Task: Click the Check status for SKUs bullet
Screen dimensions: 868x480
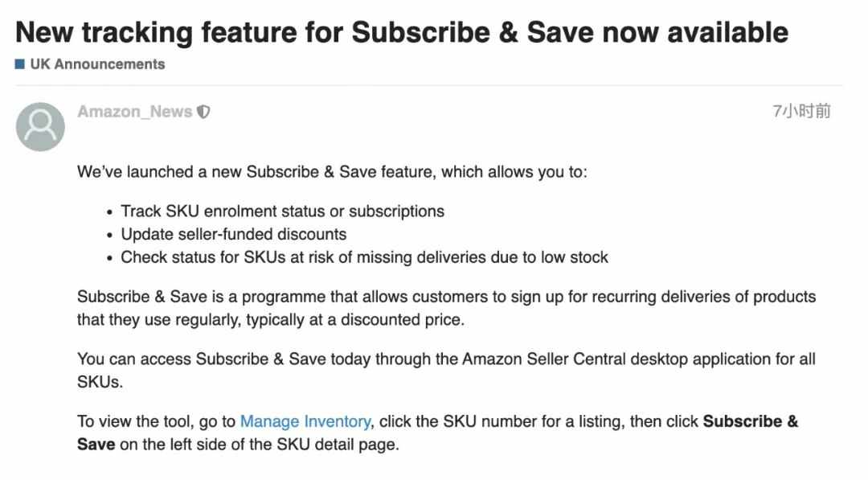Action: tap(364, 257)
